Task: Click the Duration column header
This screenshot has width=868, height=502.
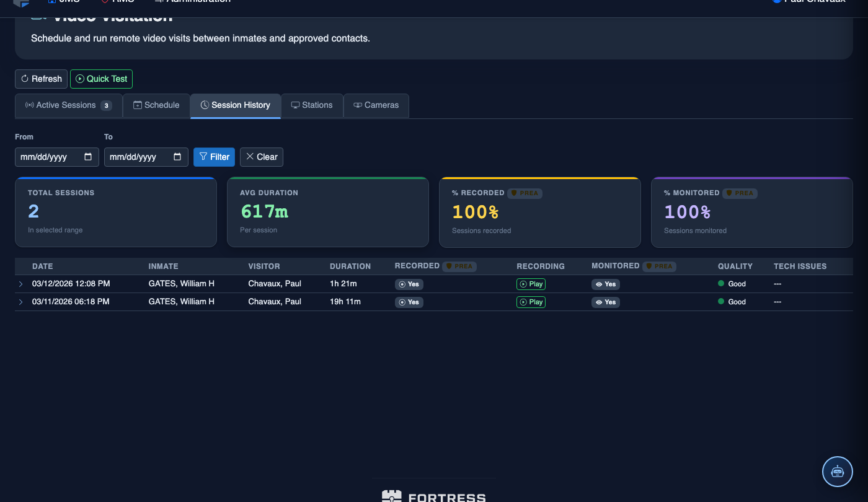Action: (350, 266)
